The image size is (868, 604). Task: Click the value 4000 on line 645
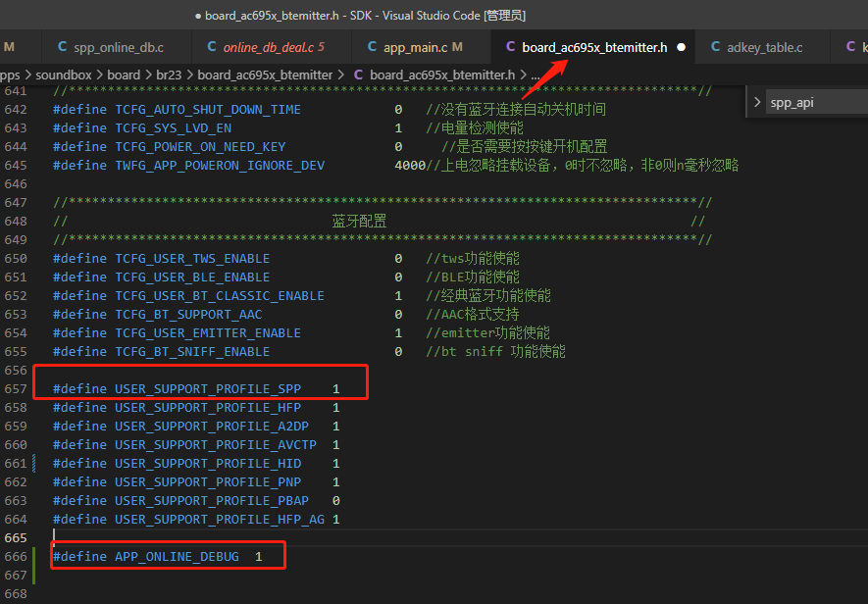coord(410,166)
